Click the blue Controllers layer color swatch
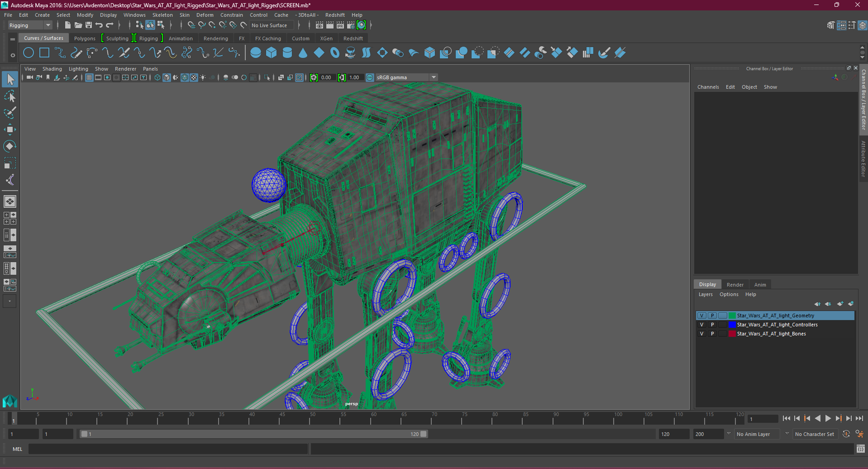 click(732, 325)
